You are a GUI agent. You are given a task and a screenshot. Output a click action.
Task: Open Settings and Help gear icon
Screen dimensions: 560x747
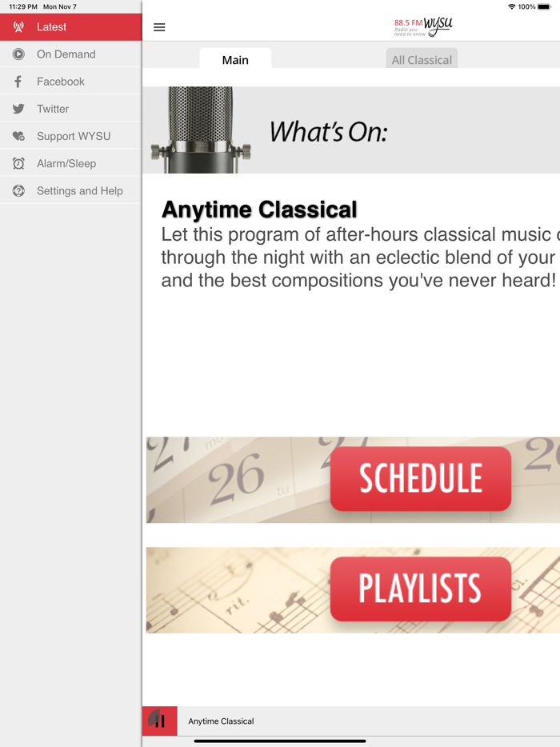18,190
